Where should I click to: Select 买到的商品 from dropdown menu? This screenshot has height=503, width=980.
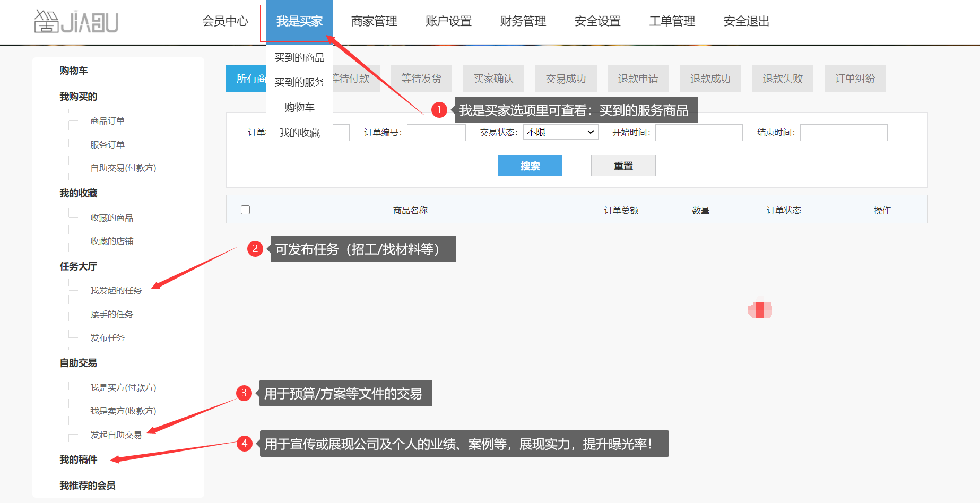(x=299, y=57)
